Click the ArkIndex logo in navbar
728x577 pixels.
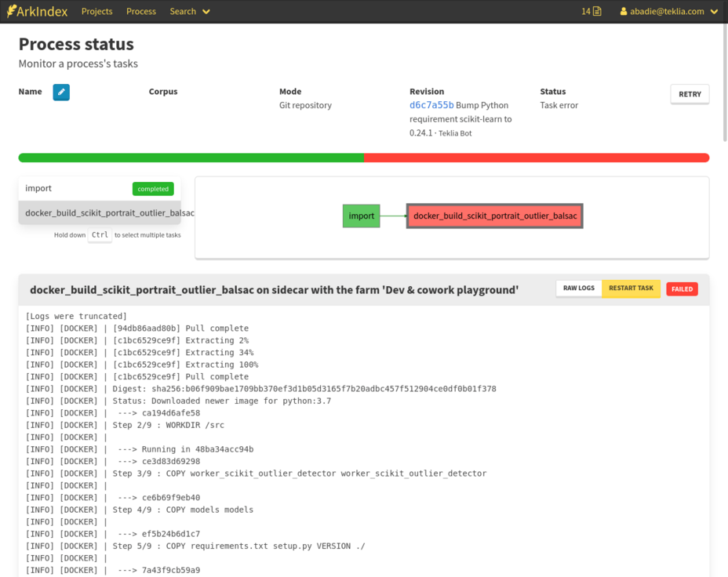pyautogui.click(x=37, y=12)
